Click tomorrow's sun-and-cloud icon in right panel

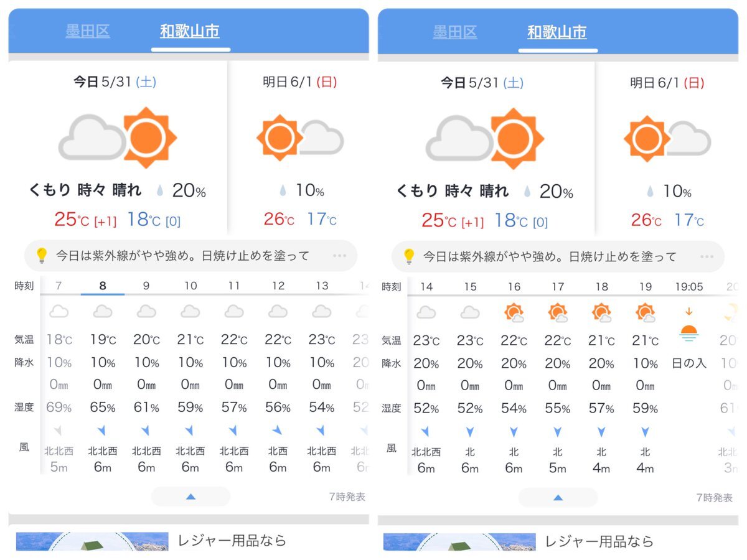667,138
